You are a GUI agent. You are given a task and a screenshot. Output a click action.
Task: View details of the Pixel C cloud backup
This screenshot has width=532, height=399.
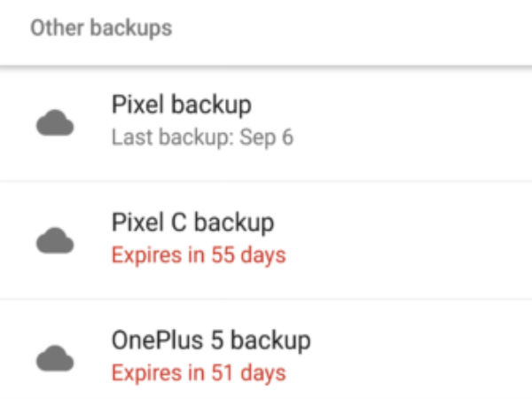[266, 240]
